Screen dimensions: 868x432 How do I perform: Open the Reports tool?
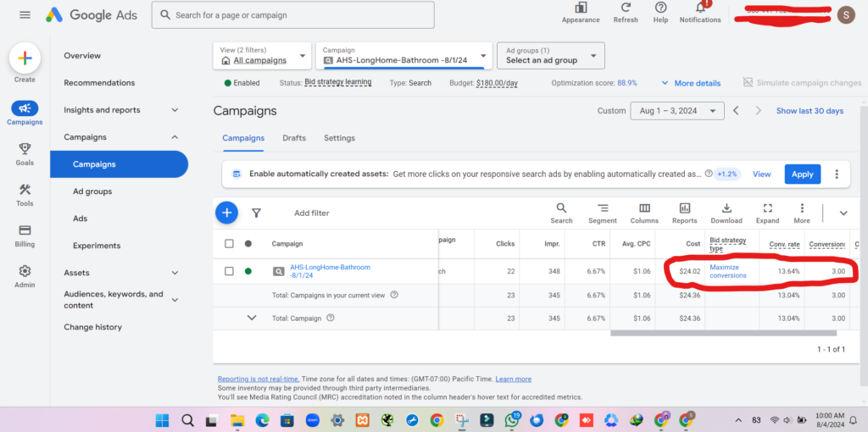[685, 213]
